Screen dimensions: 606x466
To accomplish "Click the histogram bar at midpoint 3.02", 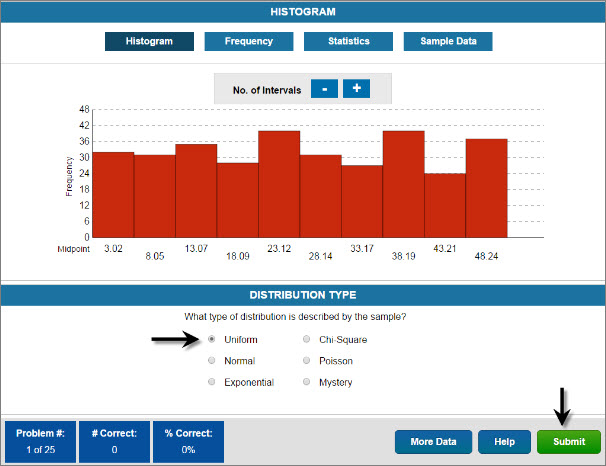I will (113, 195).
